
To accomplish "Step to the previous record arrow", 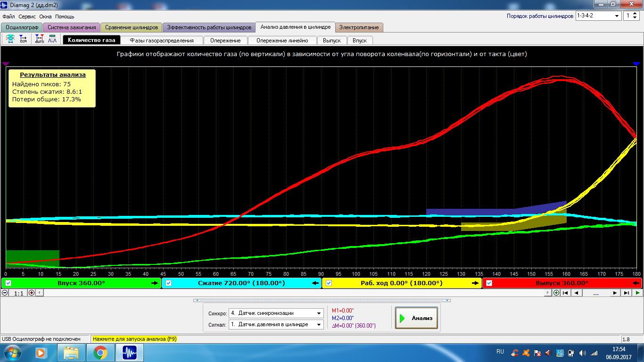I will 576,293.
